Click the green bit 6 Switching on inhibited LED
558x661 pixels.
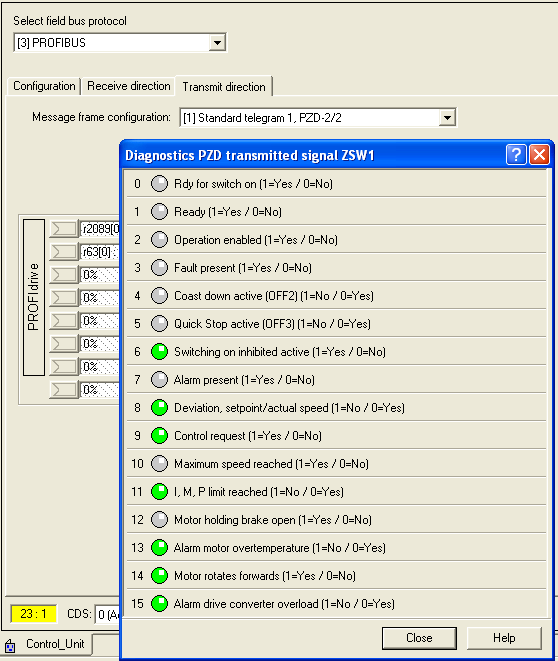pyautogui.click(x=159, y=352)
